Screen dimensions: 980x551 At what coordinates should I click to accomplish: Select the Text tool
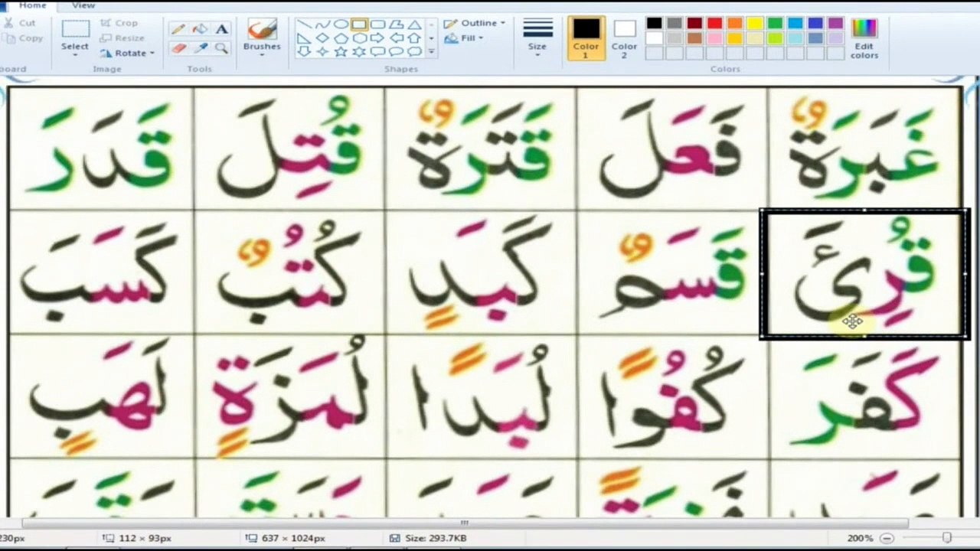[221, 29]
